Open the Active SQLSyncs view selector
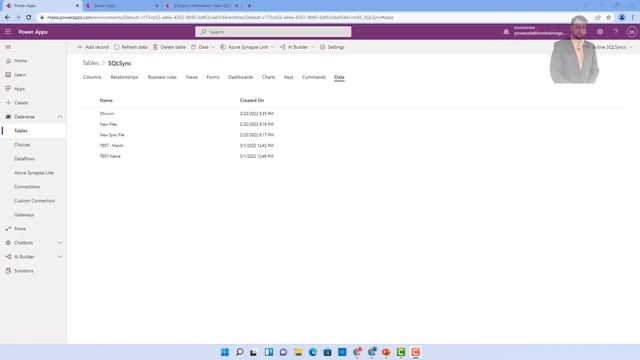The width and height of the screenshot is (640, 360). point(612,47)
